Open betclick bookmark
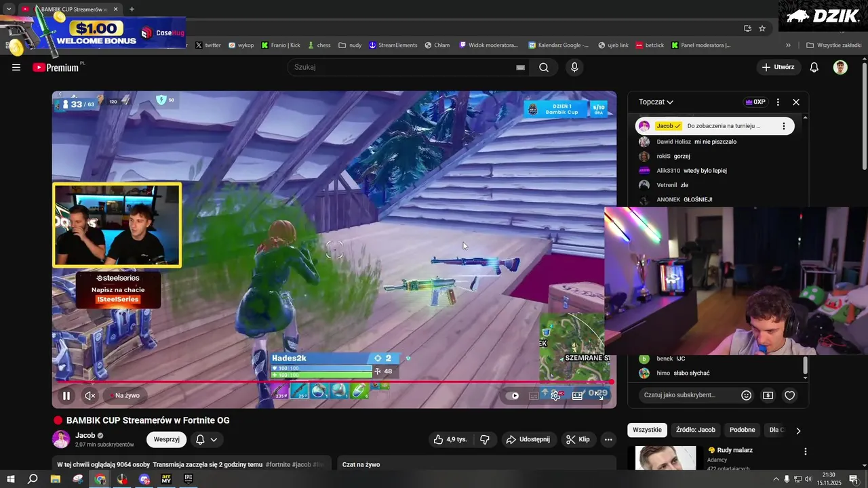The height and width of the screenshot is (488, 868). (650, 45)
